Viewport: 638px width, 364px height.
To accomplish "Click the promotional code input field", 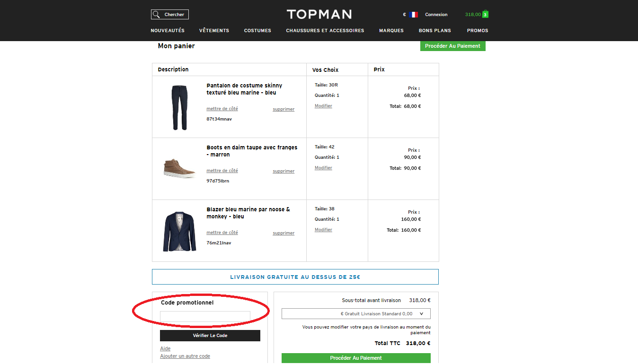I will [205, 316].
